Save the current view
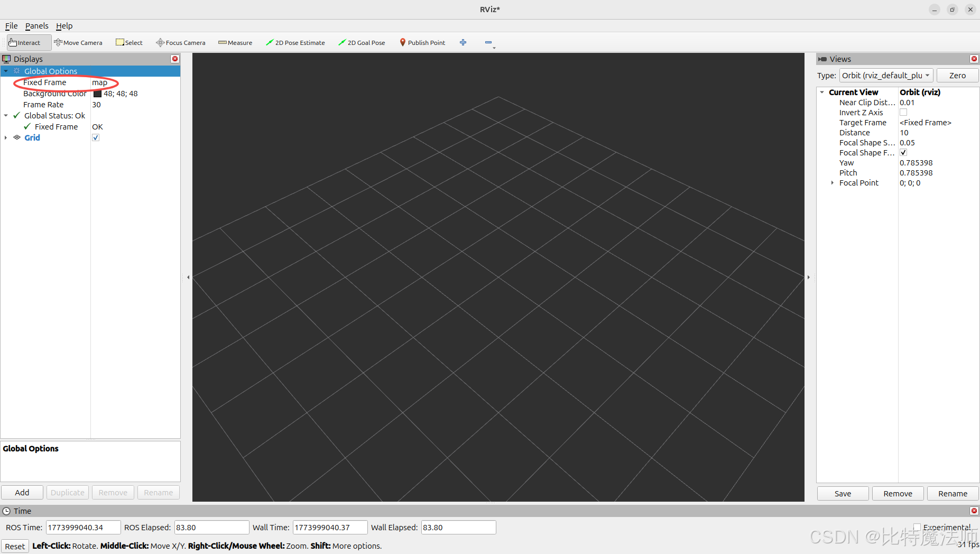The width and height of the screenshot is (980, 554). (x=843, y=493)
